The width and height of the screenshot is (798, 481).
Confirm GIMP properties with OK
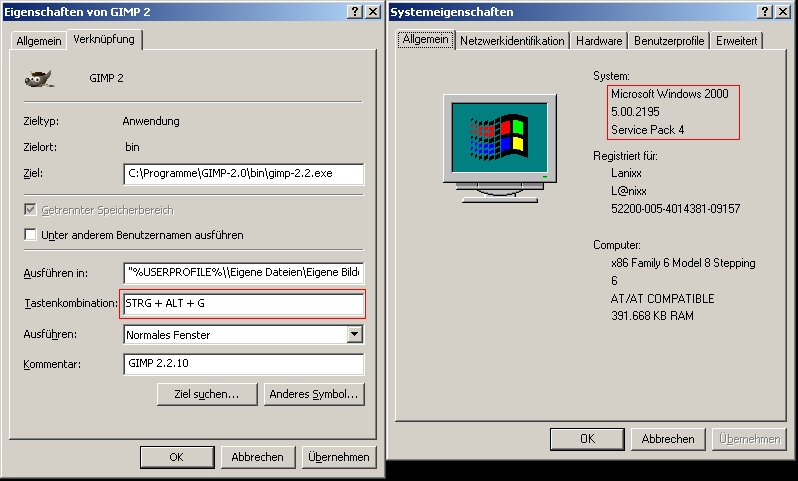(x=177, y=457)
